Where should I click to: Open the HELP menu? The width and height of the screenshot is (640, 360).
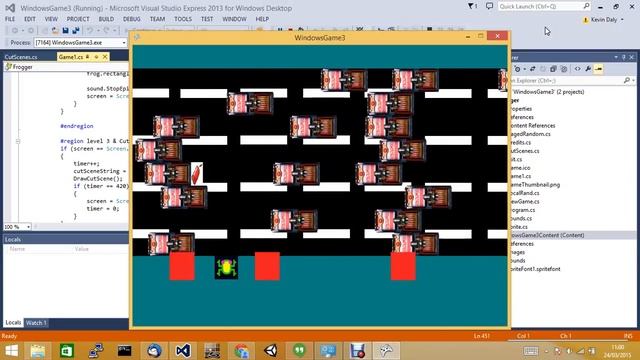coord(262,19)
